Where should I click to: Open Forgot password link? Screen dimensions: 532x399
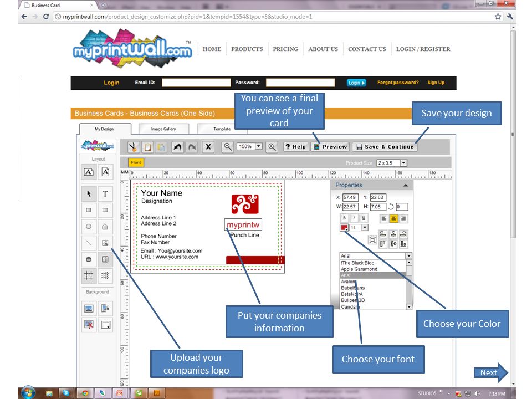(x=398, y=83)
